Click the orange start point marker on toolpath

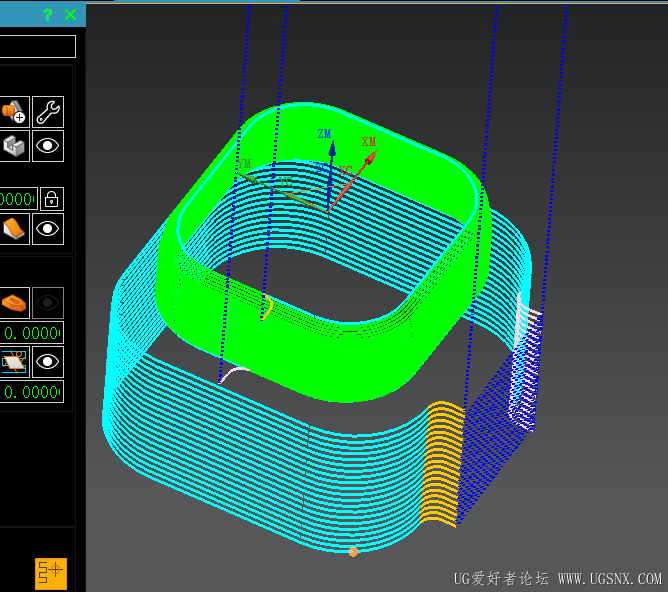point(353,552)
